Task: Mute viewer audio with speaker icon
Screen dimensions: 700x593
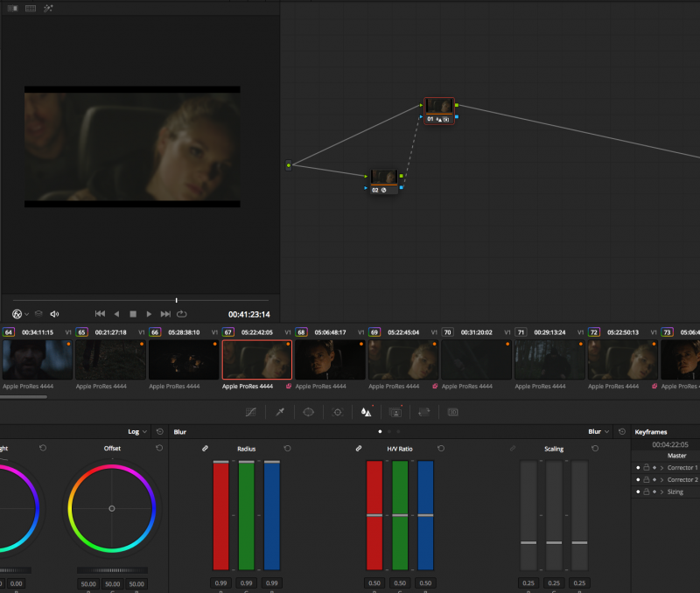Action: (x=54, y=314)
